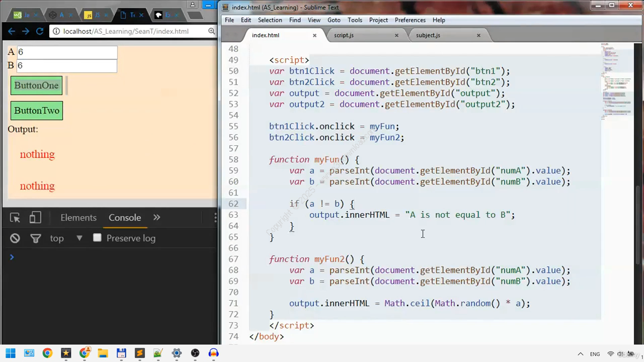Click the text "myFun2" on line 56
Viewport: 644px width, 362px height.
pos(384,137)
